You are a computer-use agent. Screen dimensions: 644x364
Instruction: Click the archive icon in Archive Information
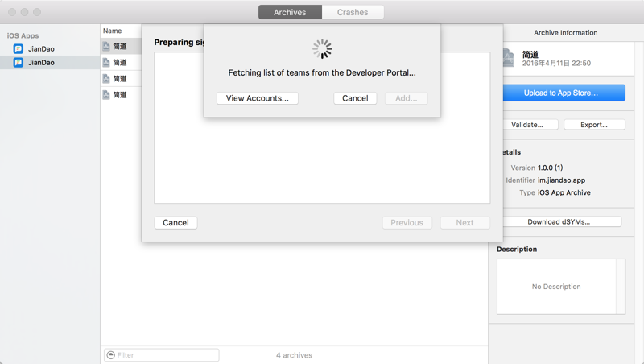pos(509,58)
